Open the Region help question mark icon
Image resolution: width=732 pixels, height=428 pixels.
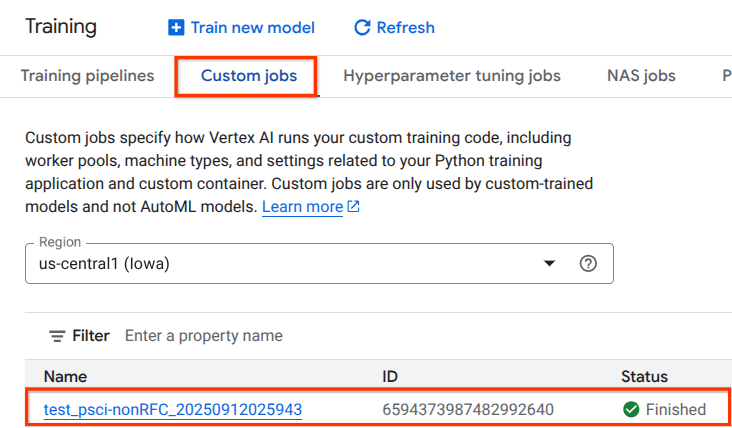[588, 263]
